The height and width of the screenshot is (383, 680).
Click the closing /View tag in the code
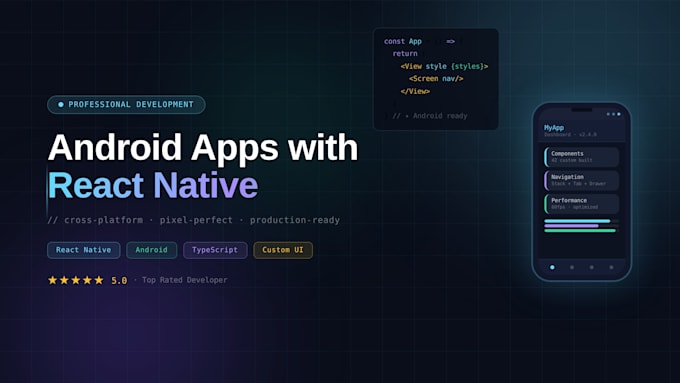tap(415, 91)
